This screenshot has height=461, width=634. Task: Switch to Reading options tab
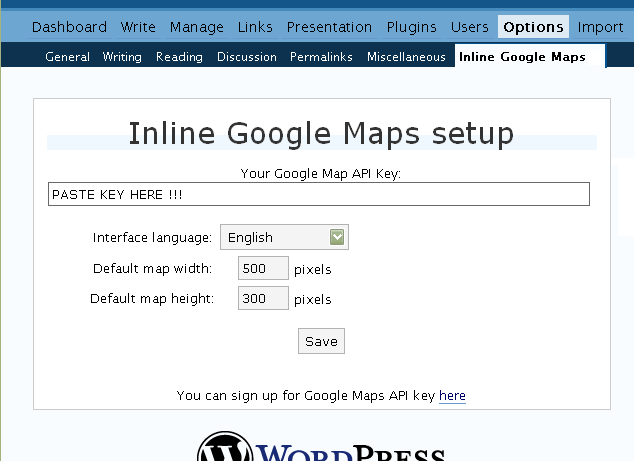click(x=179, y=57)
